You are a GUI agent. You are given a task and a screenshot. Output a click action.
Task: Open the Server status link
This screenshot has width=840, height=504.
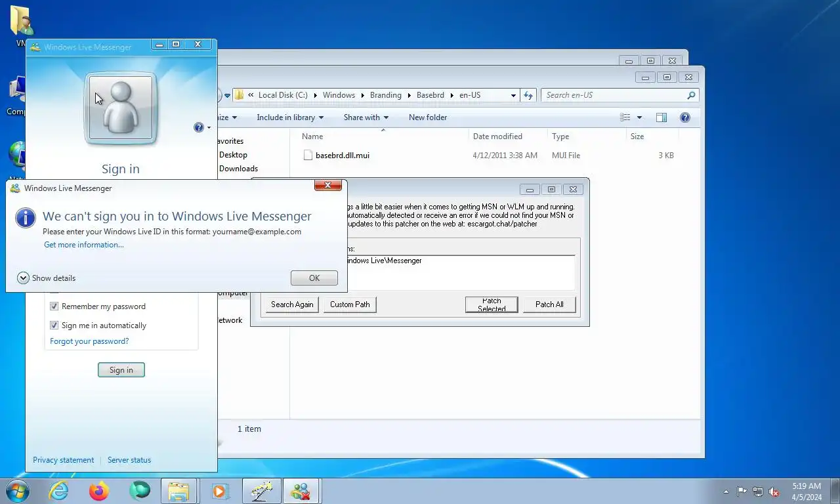[129, 460]
